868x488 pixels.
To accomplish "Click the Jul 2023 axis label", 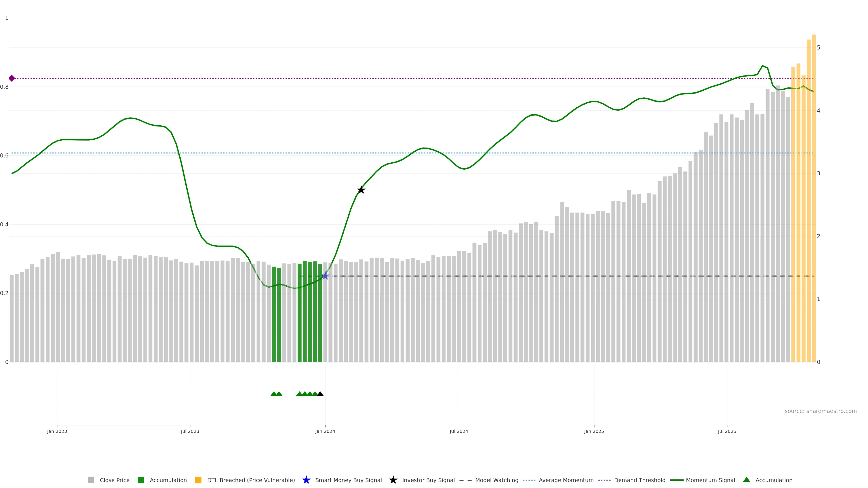I will pos(190,431).
